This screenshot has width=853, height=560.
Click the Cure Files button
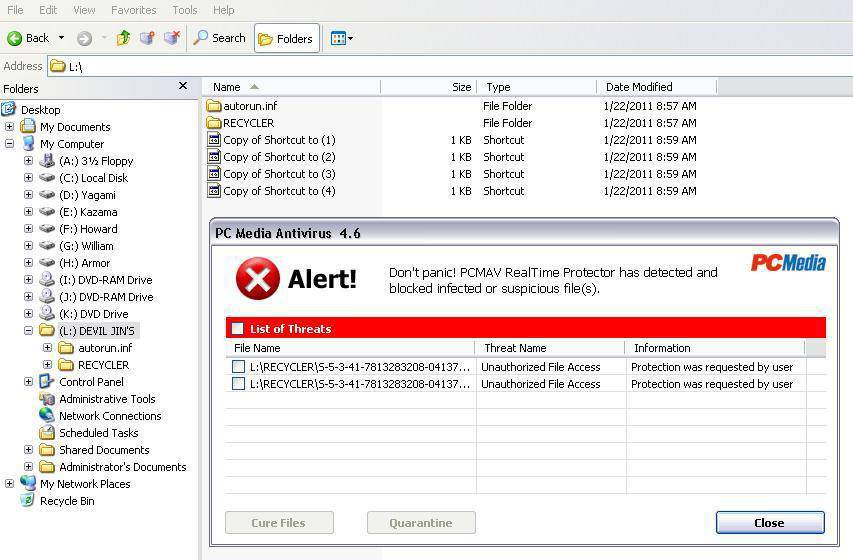[x=279, y=522]
